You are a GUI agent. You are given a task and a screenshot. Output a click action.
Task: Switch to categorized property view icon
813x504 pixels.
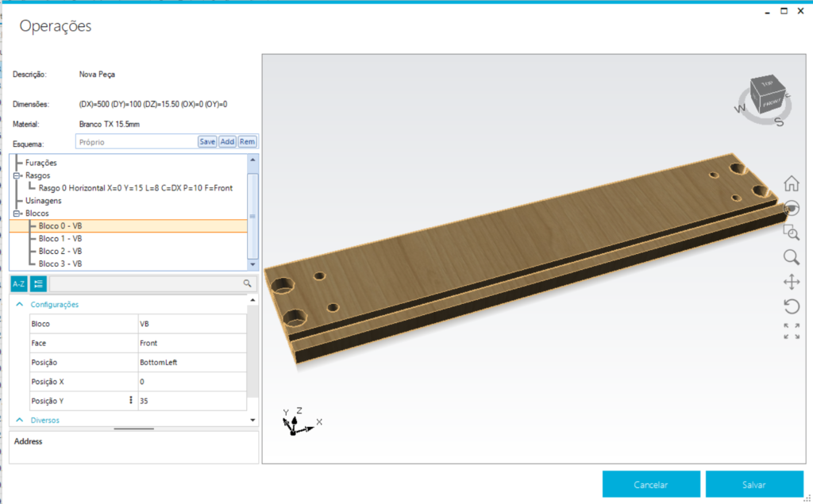click(38, 283)
